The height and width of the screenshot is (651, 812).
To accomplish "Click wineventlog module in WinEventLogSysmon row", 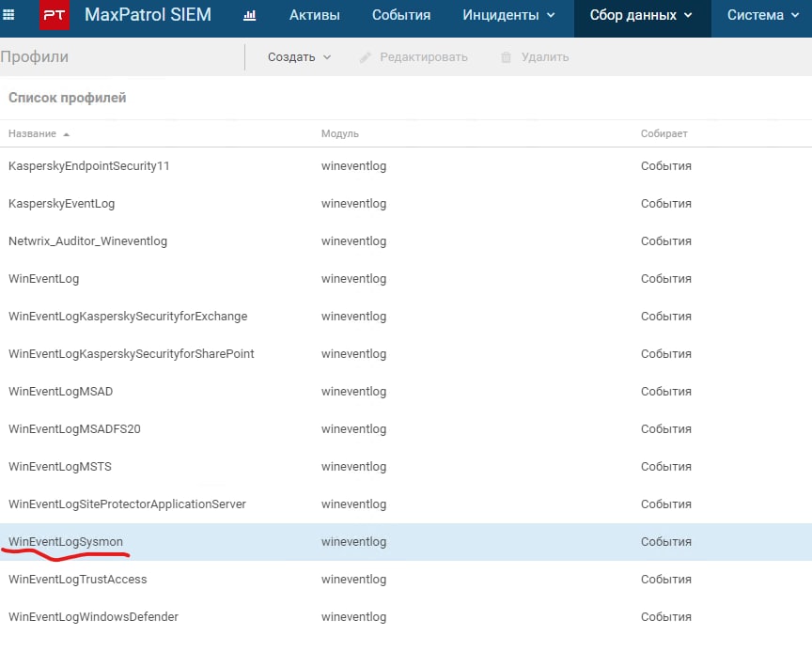I will click(x=353, y=542).
